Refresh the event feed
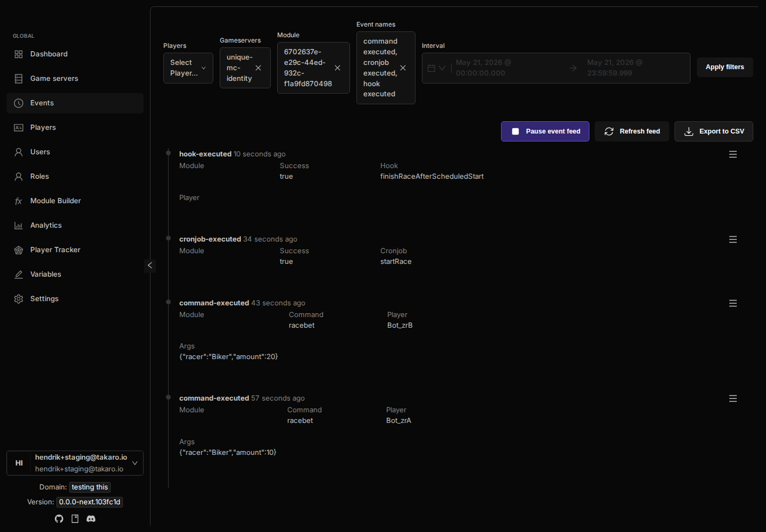766x532 pixels. point(632,131)
